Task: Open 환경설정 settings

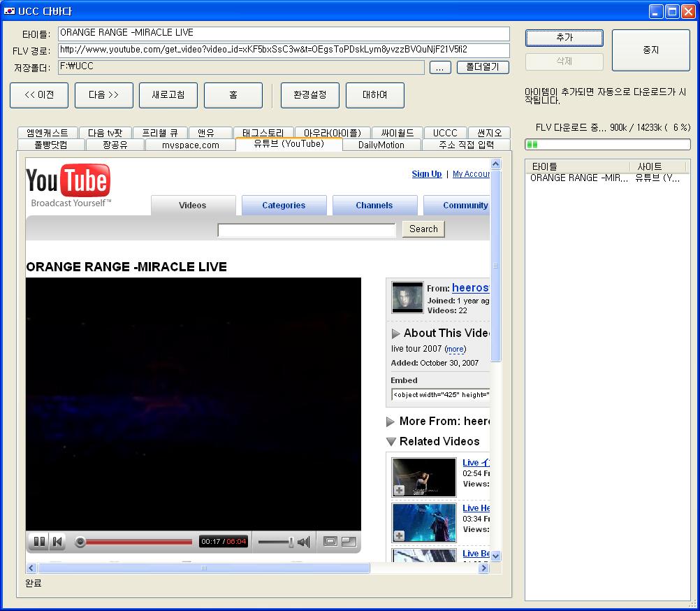Action: click(310, 95)
